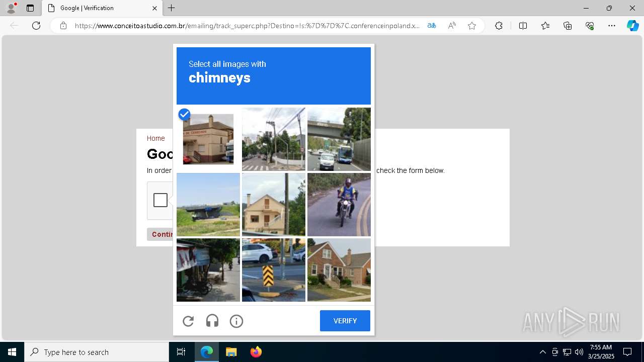The height and width of the screenshot is (362, 644).
Task: Click the taskbar search box
Action: pos(97,352)
